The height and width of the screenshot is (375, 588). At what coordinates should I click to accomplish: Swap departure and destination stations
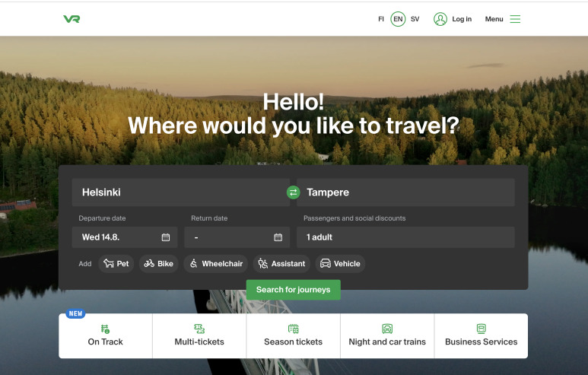294,192
